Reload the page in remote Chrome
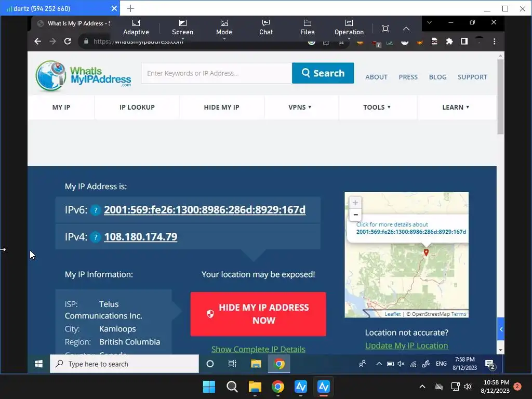Image resolution: width=532 pixels, height=399 pixels. (68, 42)
